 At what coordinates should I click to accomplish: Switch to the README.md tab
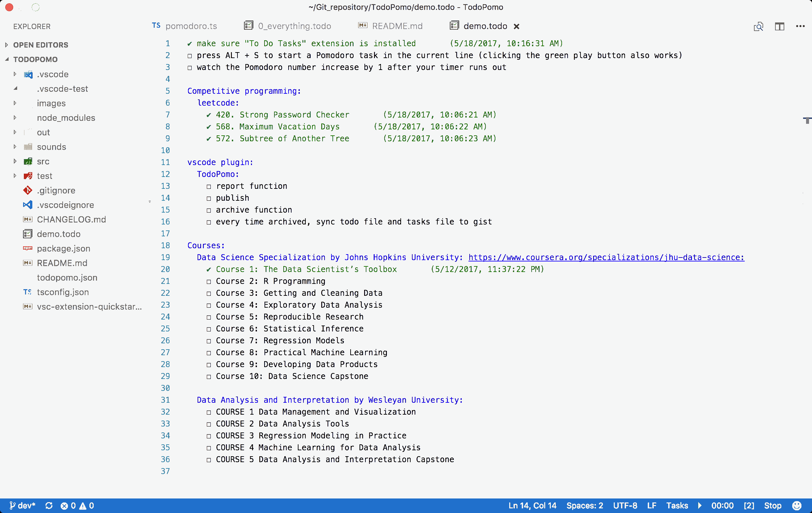point(397,26)
